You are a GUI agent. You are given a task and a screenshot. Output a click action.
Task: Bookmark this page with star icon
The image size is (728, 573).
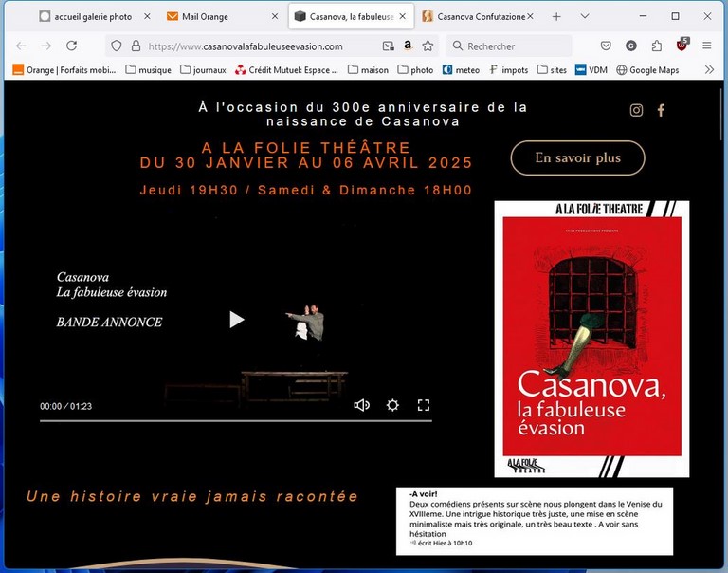click(x=428, y=46)
